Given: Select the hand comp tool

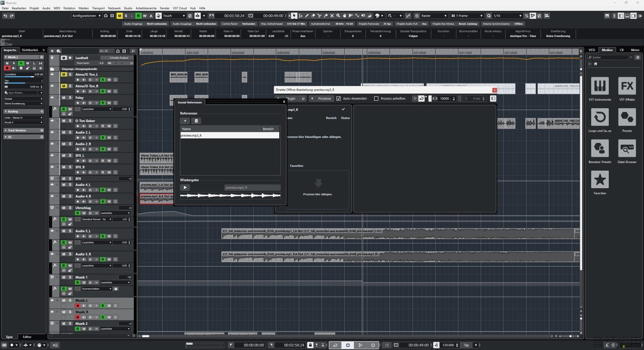Looking at the screenshot, I should tap(345, 16).
